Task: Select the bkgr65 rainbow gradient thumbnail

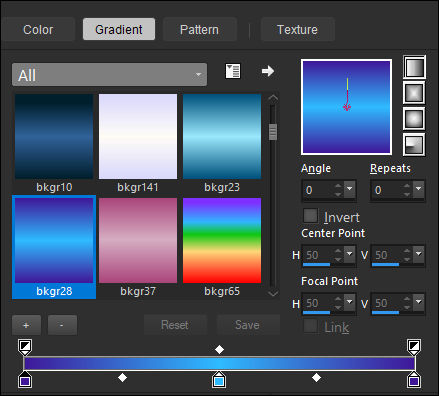Action: tap(222, 240)
